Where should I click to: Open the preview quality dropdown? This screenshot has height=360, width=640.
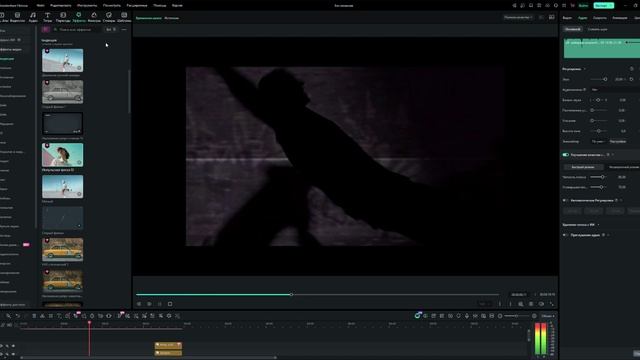click(x=518, y=18)
